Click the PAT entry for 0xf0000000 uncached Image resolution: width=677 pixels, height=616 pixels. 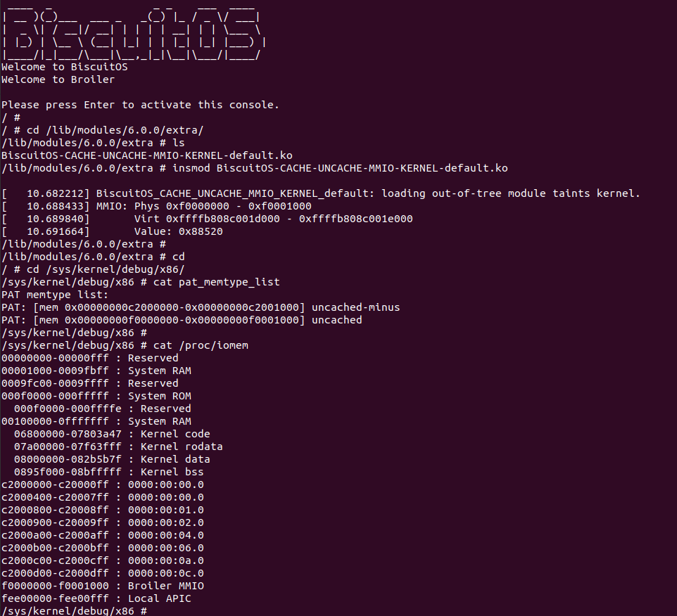tap(182, 320)
